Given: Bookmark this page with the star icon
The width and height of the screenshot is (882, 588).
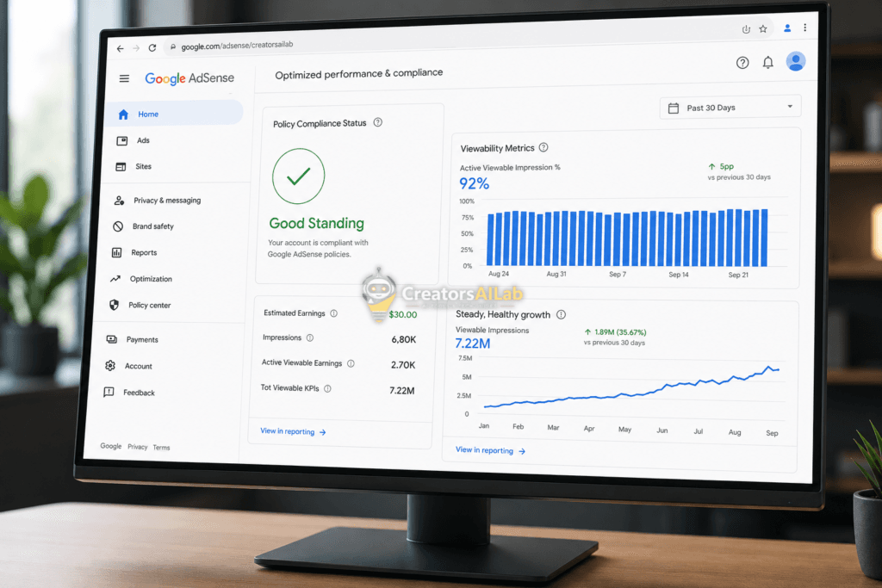Looking at the screenshot, I should pos(763,28).
